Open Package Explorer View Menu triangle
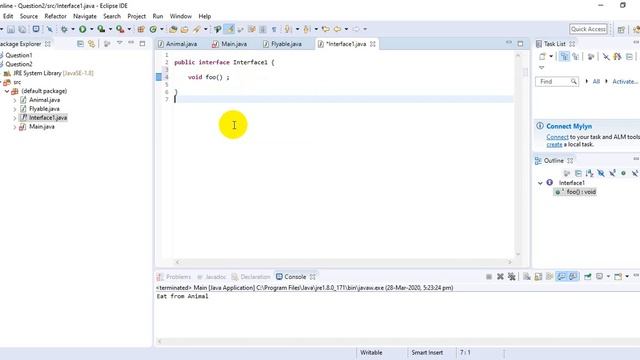Viewport: 640px width, 360px height. pyautogui.click(x=120, y=43)
